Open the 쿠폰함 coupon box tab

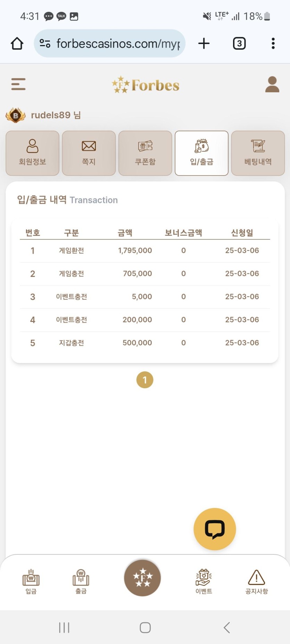click(145, 153)
